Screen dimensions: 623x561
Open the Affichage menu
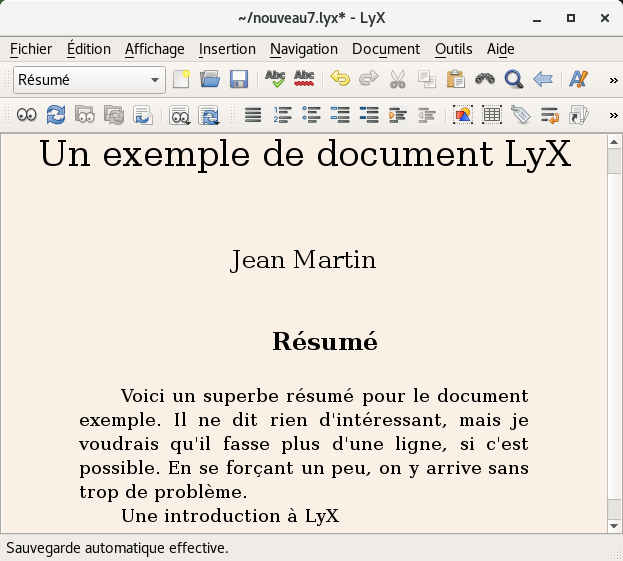point(155,49)
